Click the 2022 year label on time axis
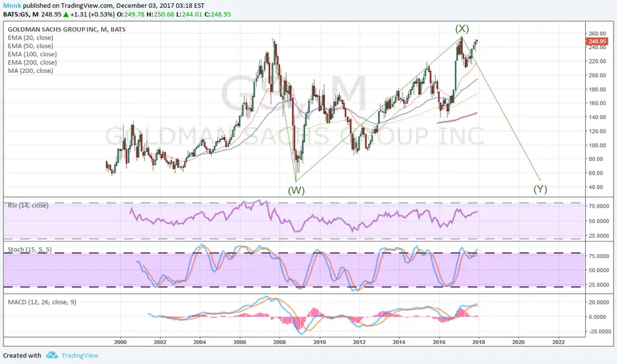This screenshot has height=364, width=617. (x=558, y=342)
